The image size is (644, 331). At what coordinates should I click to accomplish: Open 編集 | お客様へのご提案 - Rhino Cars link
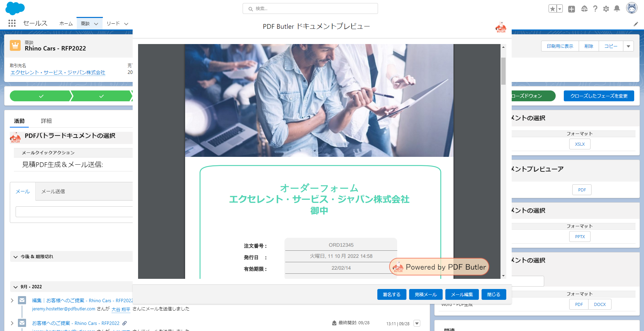tap(82, 301)
